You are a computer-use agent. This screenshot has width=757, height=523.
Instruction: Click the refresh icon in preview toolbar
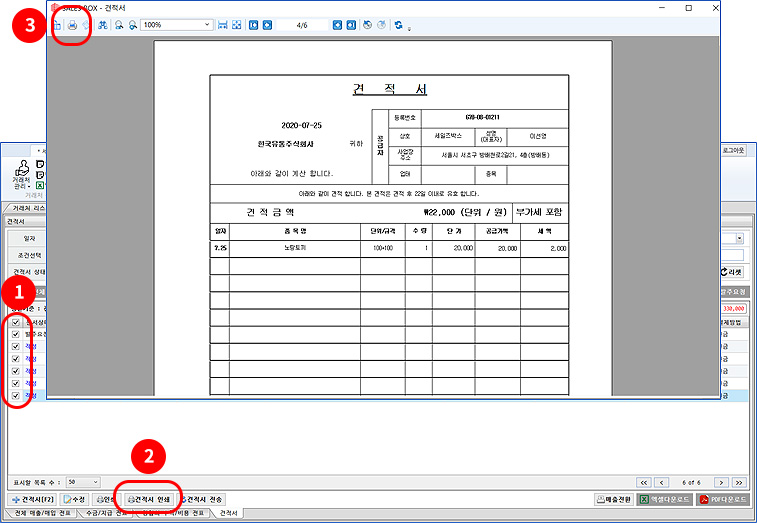pyautogui.click(x=399, y=25)
